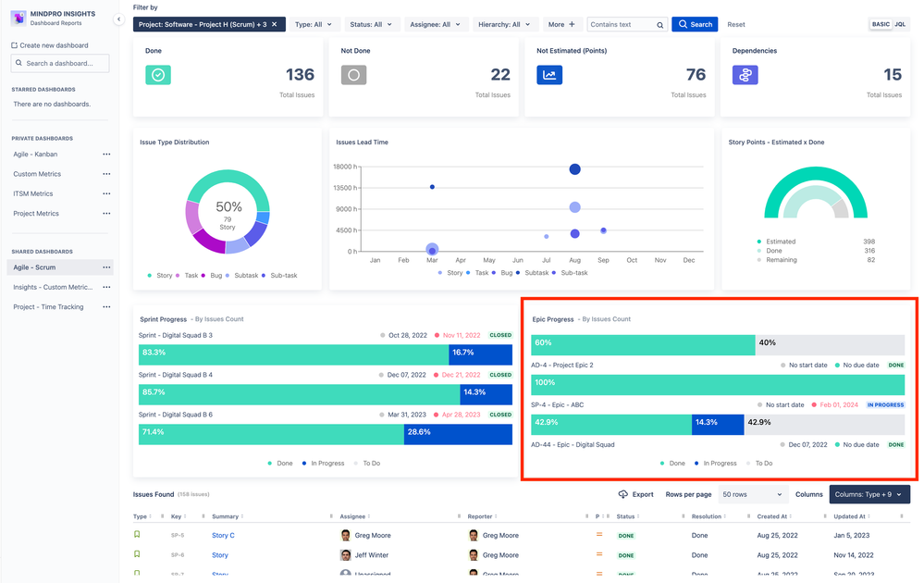Open options menu for Agile - Kanban
This screenshot has width=924, height=583.
(x=106, y=155)
